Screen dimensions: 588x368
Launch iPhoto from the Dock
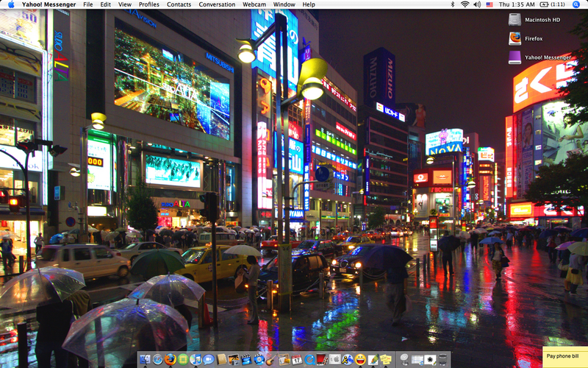tap(234, 359)
